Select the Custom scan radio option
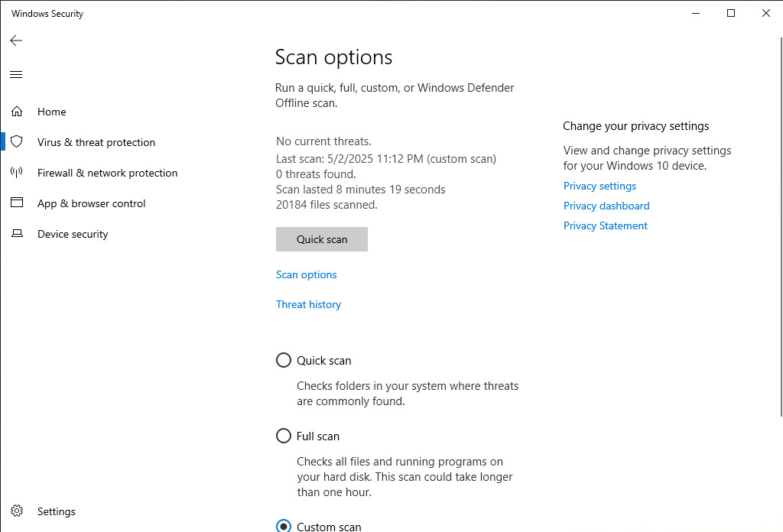Image resolution: width=783 pixels, height=532 pixels. 284,526
